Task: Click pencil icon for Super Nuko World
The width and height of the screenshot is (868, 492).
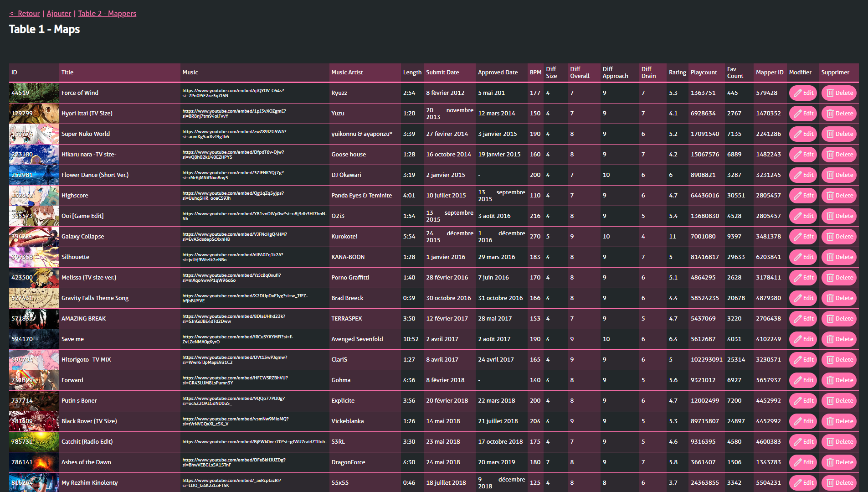Action: tap(797, 134)
